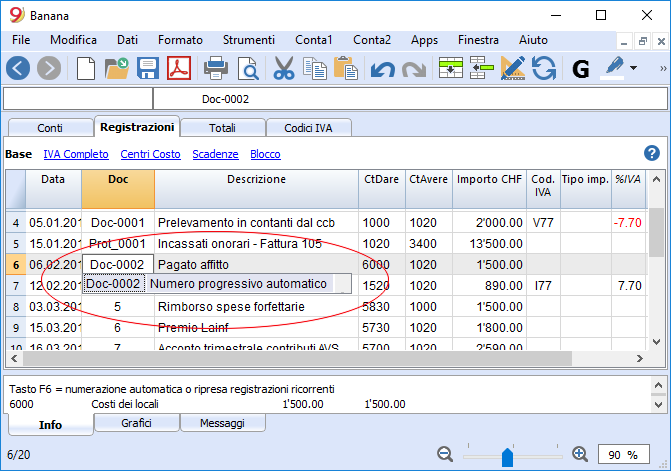The width and height of the screenshot is (671, 471).
Task: Open the Conta1 menu
Action: [x=314, y=40]
